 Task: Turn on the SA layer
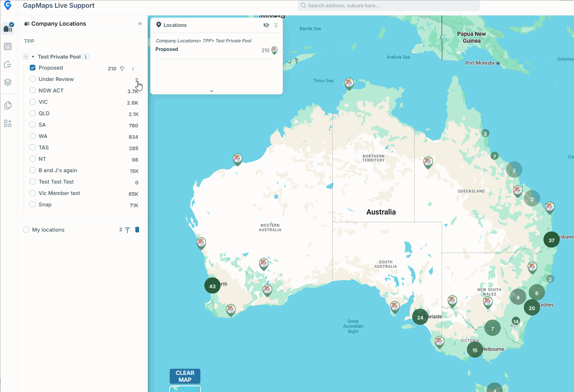click(33, 125)
